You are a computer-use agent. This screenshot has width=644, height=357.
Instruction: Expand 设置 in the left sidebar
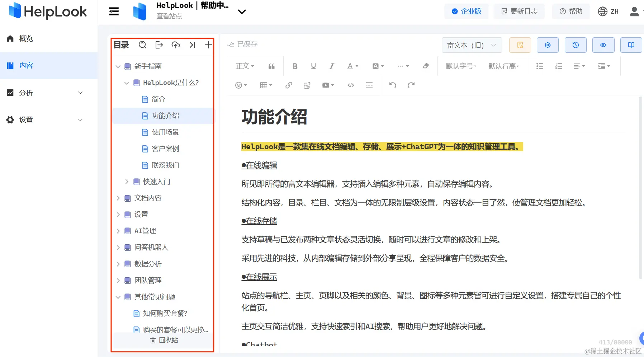49,120
